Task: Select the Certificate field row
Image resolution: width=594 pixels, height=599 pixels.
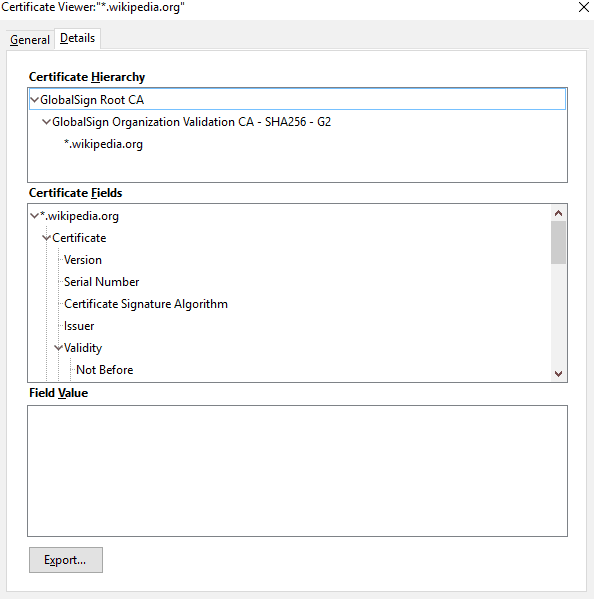Action: click(79, 238)
